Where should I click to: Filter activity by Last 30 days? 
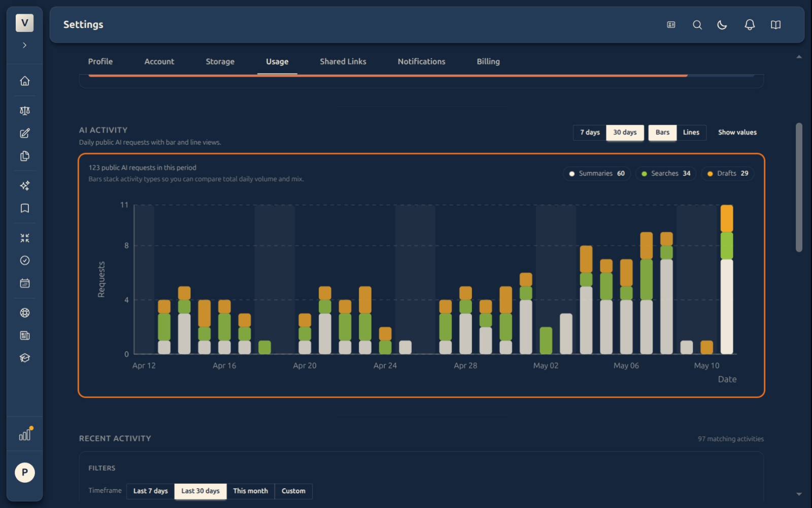point(200,491)
